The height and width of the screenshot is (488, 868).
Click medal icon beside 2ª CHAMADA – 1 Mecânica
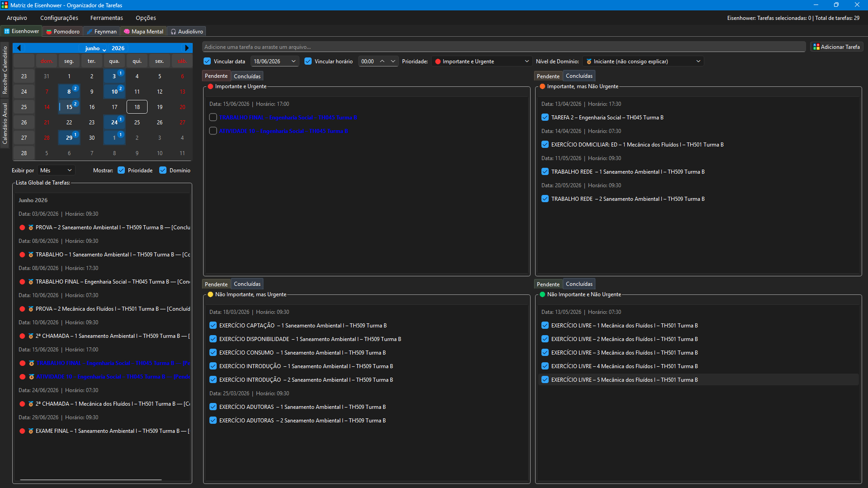click(31, 404)
